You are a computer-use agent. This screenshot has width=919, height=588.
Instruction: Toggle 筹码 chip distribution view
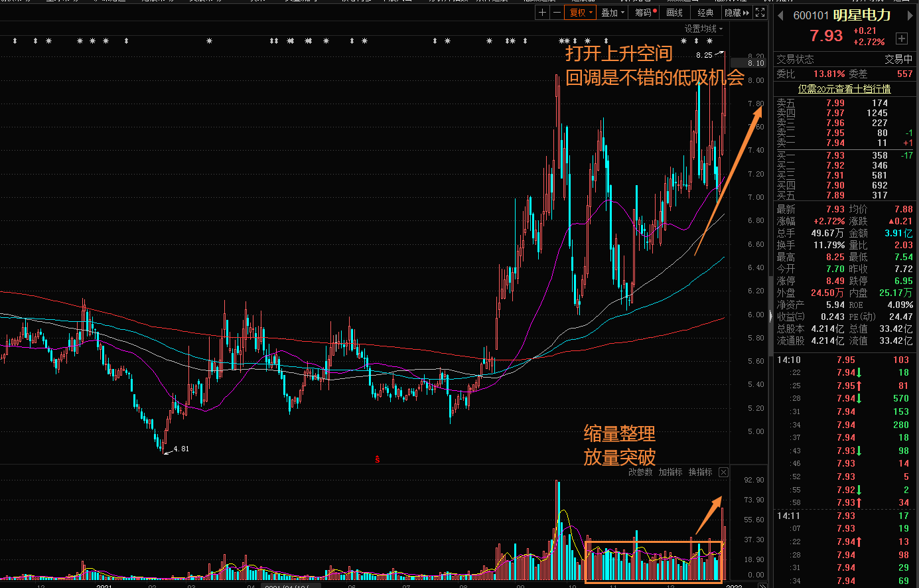coord(644,13)
